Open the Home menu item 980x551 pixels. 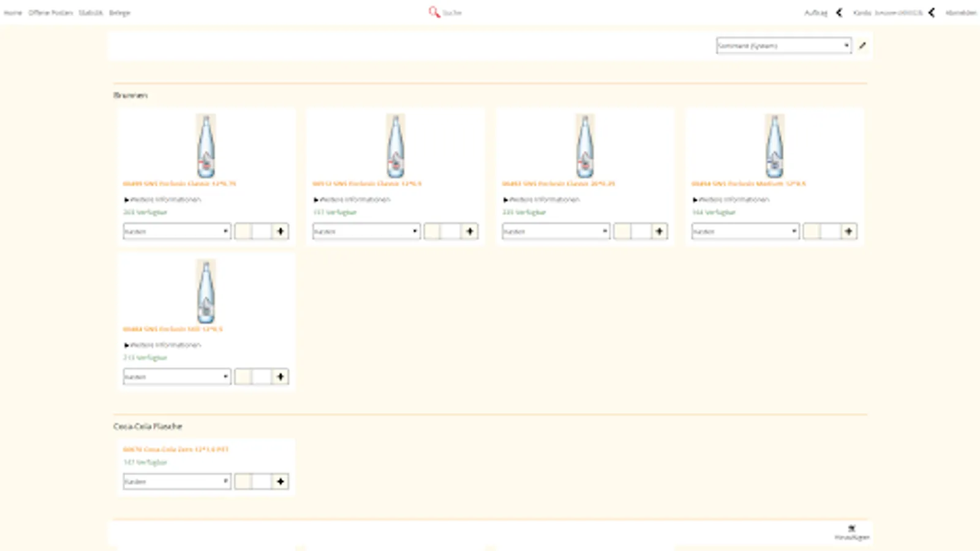click(x=13, y=13)
